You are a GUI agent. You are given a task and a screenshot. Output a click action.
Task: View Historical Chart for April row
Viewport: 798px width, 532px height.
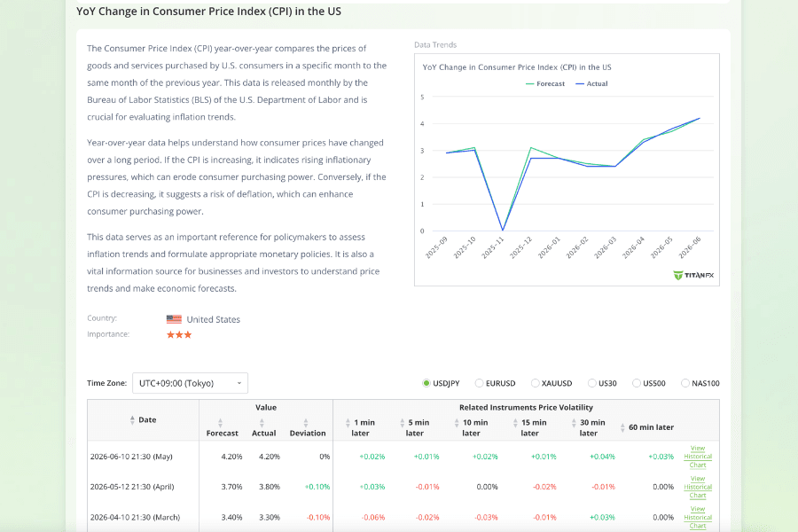(x=698, y=487)
